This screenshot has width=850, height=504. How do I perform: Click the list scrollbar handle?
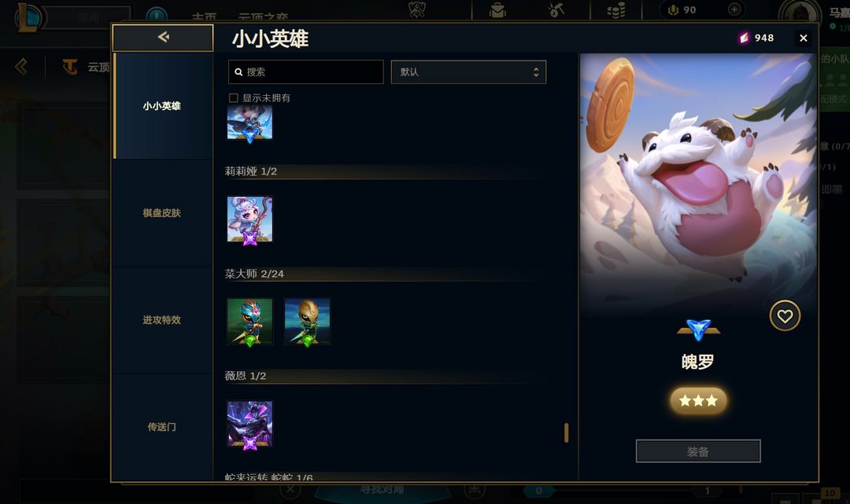[x=566, y=433]
